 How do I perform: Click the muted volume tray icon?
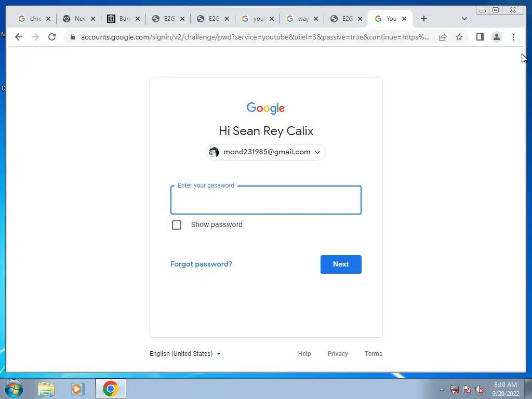480,389
